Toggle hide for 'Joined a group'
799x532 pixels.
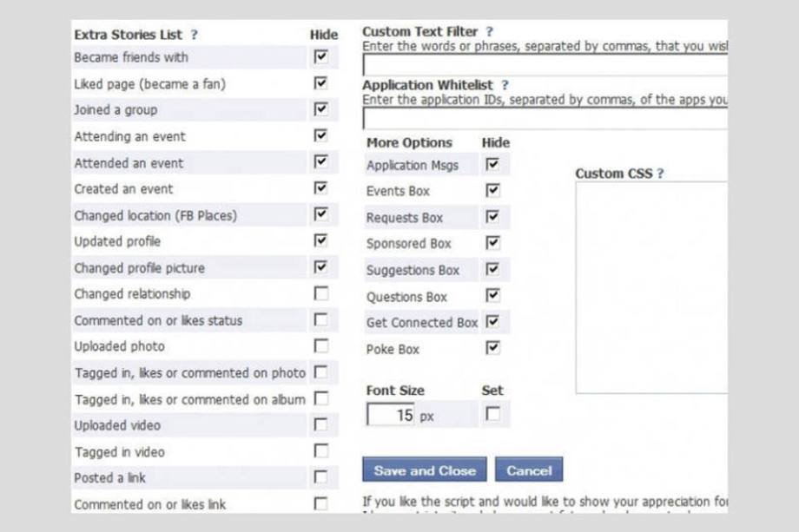click(x=321, y=109)
